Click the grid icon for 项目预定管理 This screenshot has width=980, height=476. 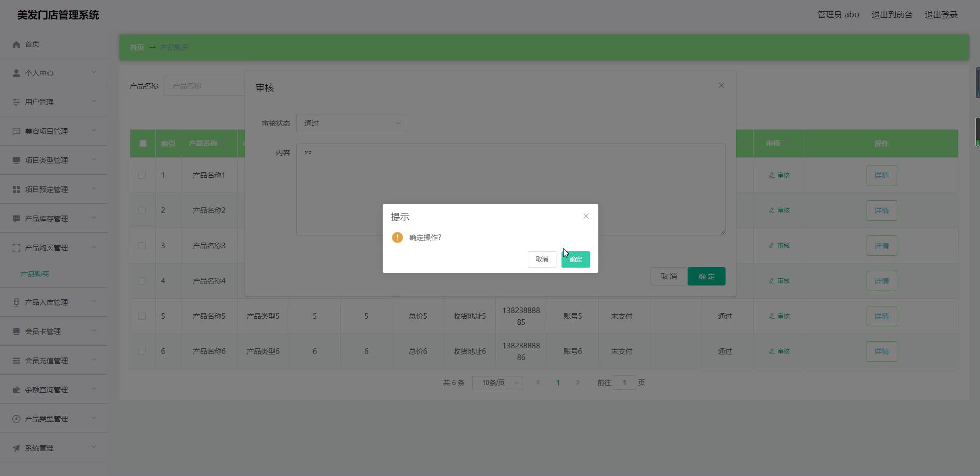click(16, 189)
